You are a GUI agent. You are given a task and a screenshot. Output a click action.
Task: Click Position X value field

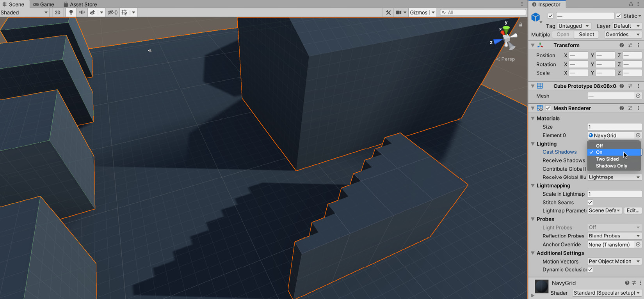(578, 55)
